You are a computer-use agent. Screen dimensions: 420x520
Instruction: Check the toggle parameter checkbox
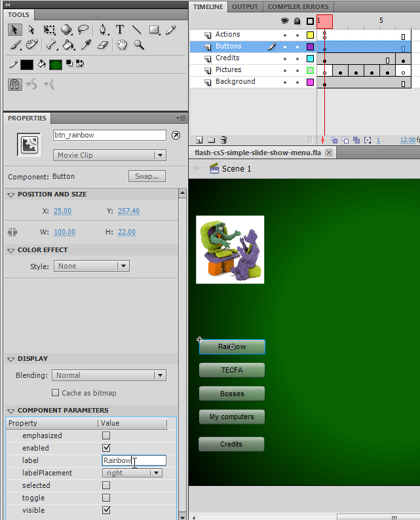[106, 498]
